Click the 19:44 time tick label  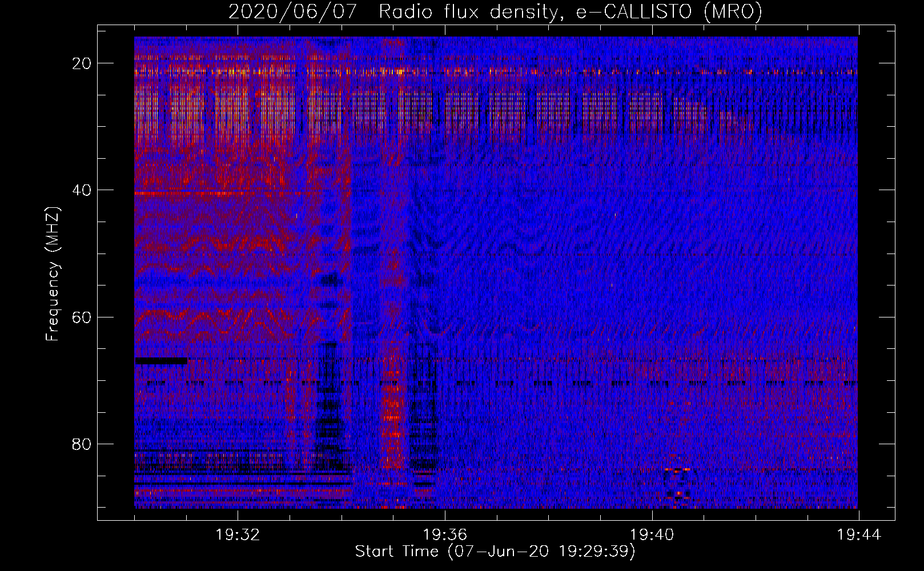click(859, 534)
